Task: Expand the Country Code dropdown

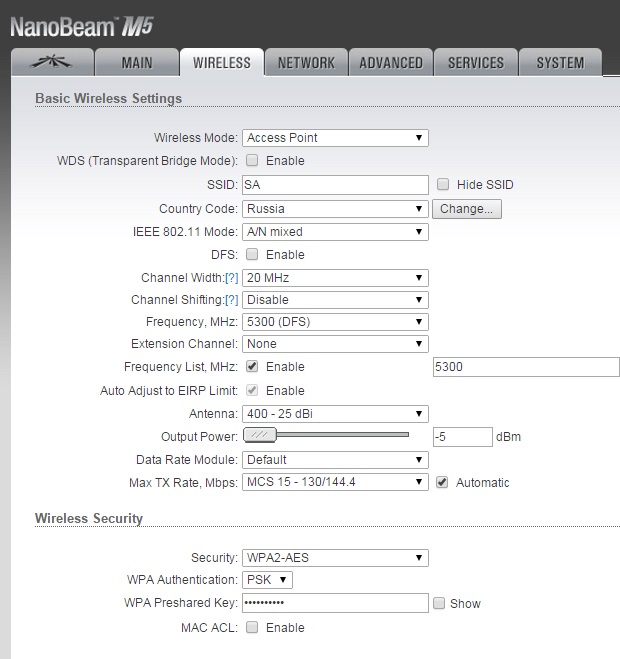Action: (335, 209)
